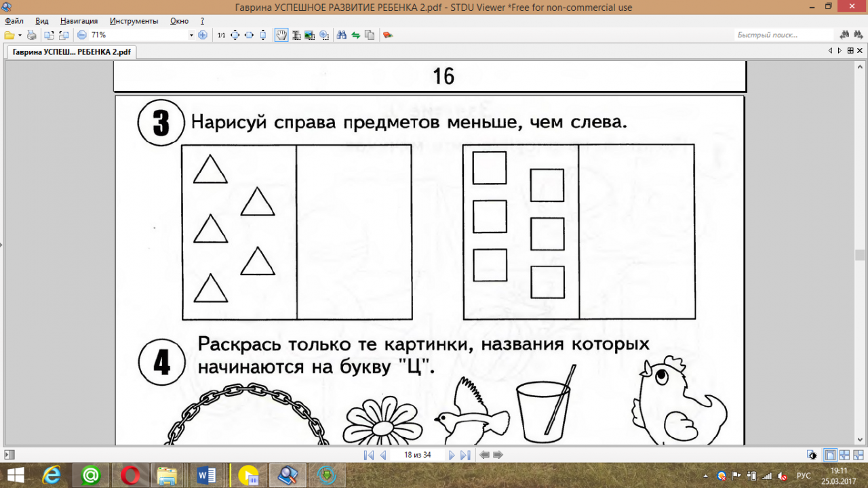The width and height of the screenshot is (868, 488).
Task: Click the РУС language indicator
Action: [x=803, y=476]
